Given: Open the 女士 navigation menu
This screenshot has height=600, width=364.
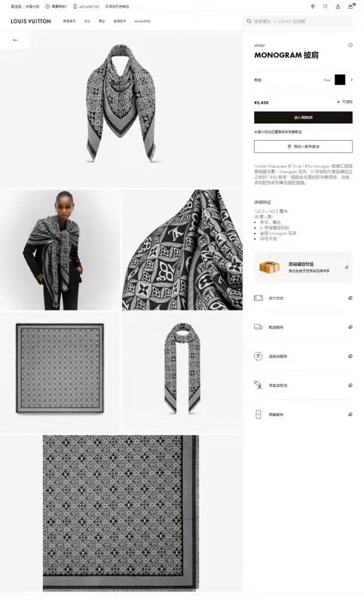Looking at the screenshot, I should pyautogui.click(x=87, y=21).
